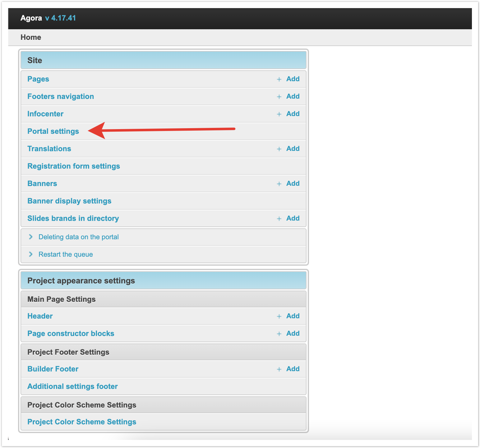Click the Add plus icon beside Infocenter
The height and width of the screenshot is (448, 480).
point(279,114)
